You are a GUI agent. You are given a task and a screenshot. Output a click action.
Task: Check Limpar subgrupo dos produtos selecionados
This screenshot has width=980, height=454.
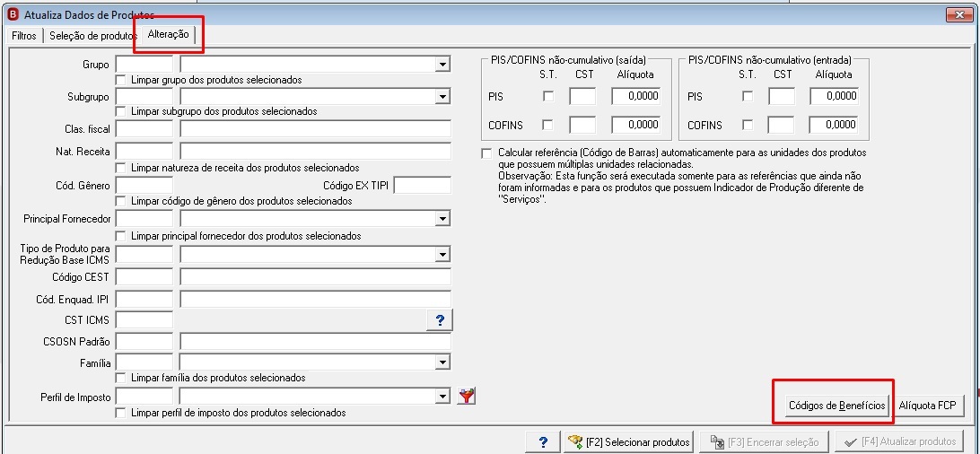(x=120, y=111)
